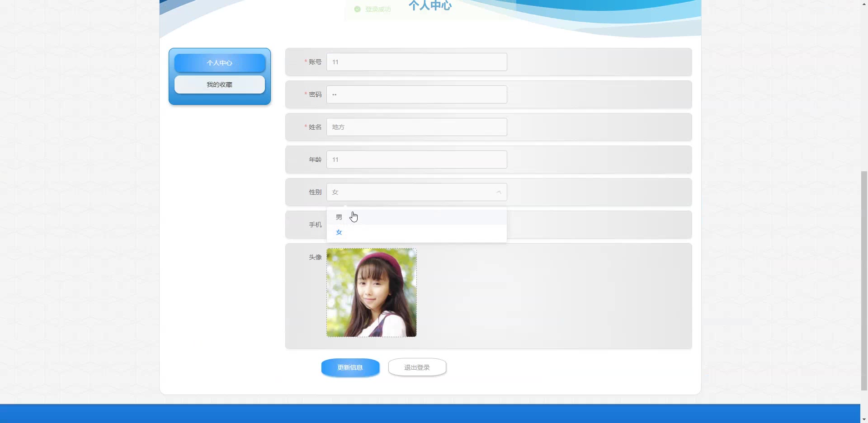This screenshot has width=868, height=423.
Task: Click the 登录成功 checkmark icon
Action: (x=357, y=9)
